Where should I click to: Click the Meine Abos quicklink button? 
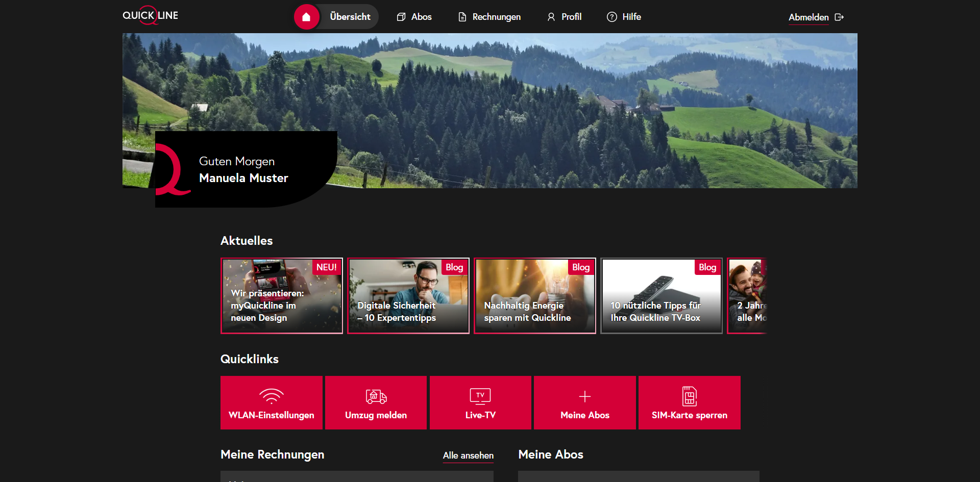point(585,402)
